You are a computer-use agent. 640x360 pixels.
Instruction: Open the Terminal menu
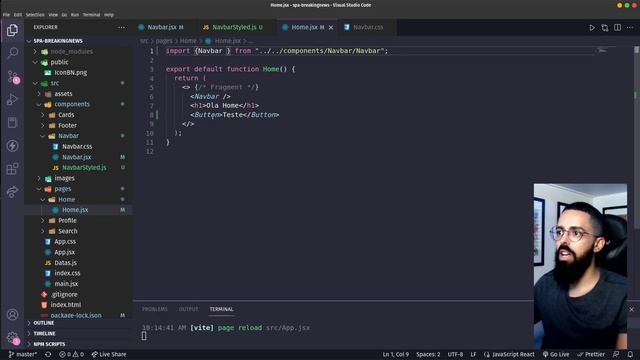[x=91, y=15]
